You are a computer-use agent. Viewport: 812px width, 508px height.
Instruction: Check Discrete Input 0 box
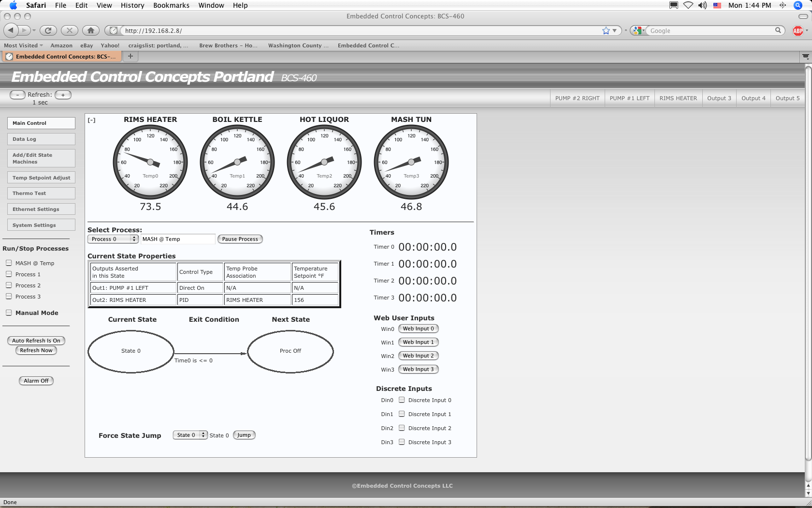point(402,400)
